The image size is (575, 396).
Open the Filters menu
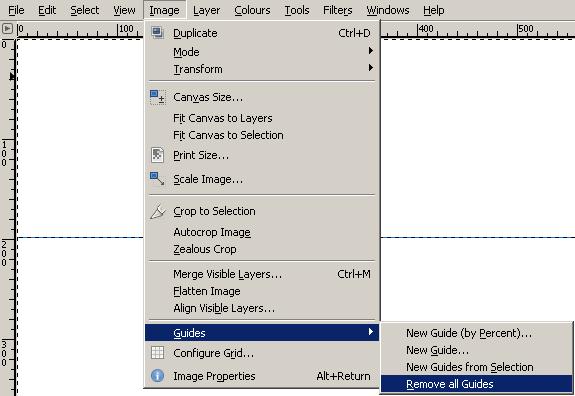[337, 10]
